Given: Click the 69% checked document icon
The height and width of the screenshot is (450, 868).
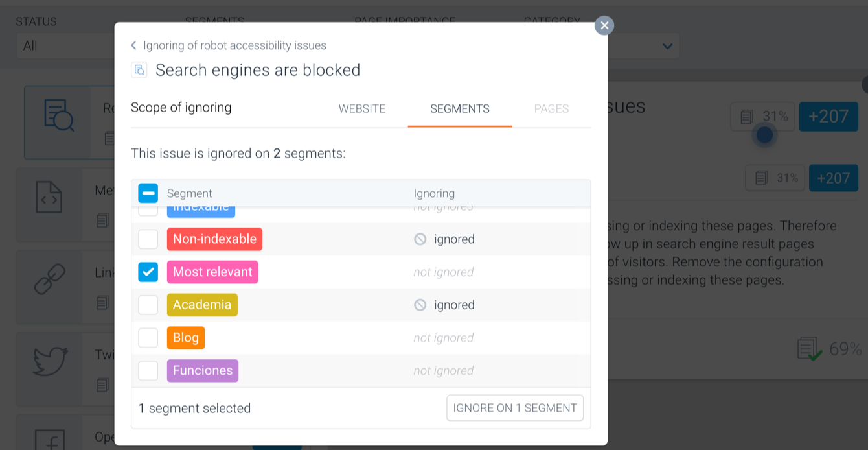Looking at the screenshot, I should [810, 349].
